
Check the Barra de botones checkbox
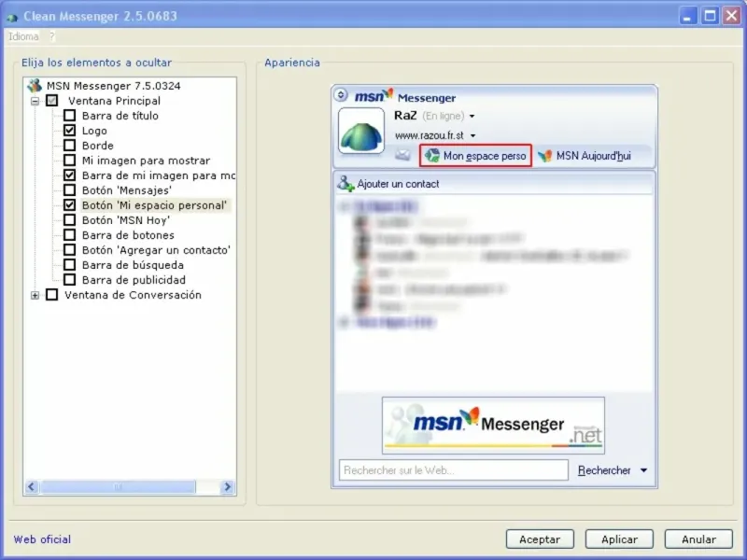tap(69, 235)
